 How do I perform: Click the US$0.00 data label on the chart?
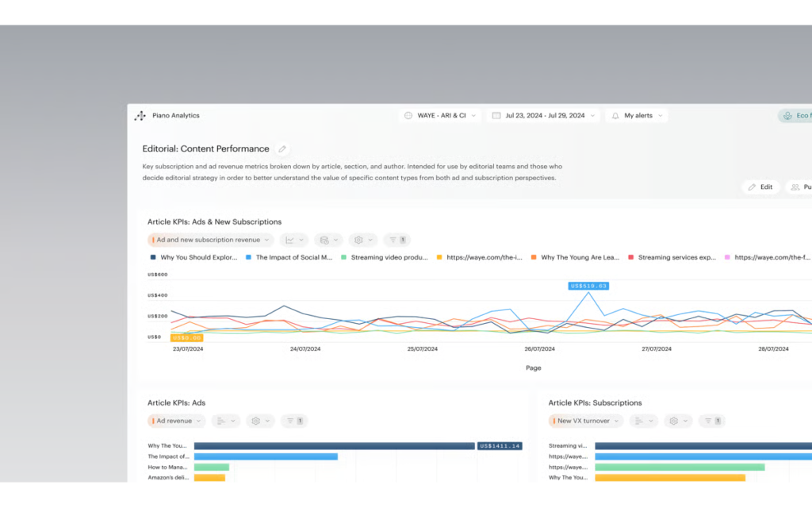click(186, 337)
